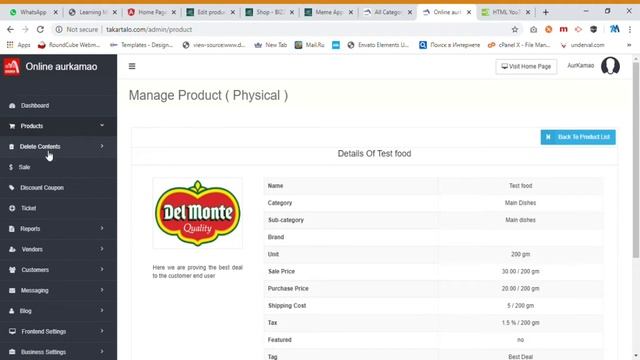Screen dimensions: 640x360
Task: Click the Del Monte product image
Action: coord(198,213)
